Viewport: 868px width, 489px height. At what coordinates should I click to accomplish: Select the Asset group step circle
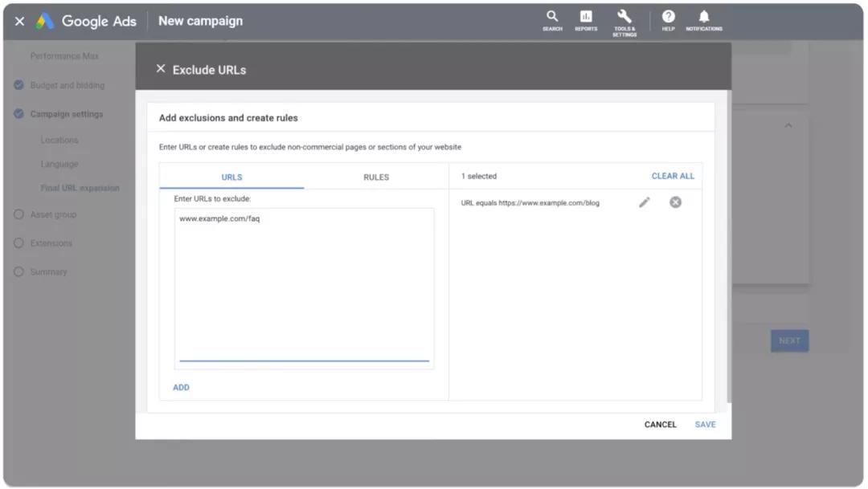pos(18,214)
